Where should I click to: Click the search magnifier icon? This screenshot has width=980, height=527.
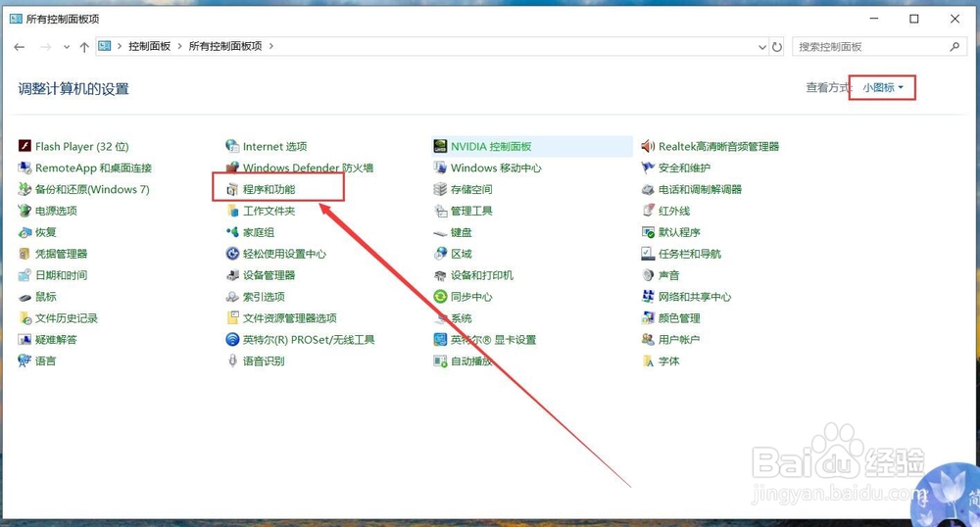pyautogui.click(x=955, y=46)
